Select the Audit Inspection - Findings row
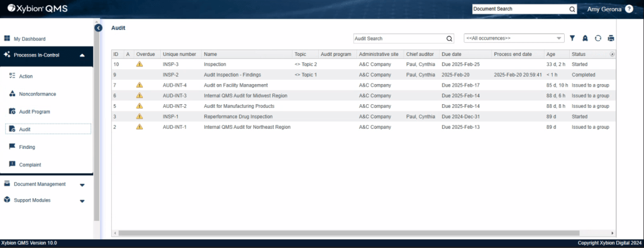This screenshot has width=644, height=248. tap(364, 75)
